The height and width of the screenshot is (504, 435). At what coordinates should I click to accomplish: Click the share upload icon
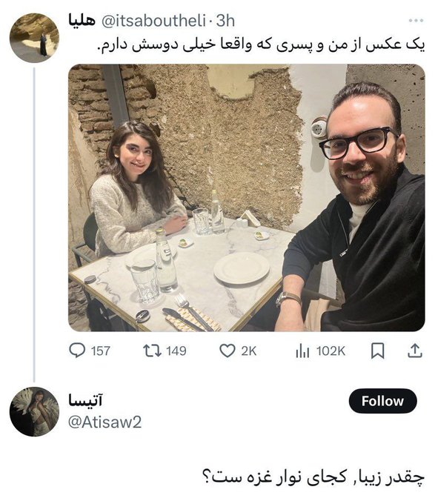[x=415, y=351]
